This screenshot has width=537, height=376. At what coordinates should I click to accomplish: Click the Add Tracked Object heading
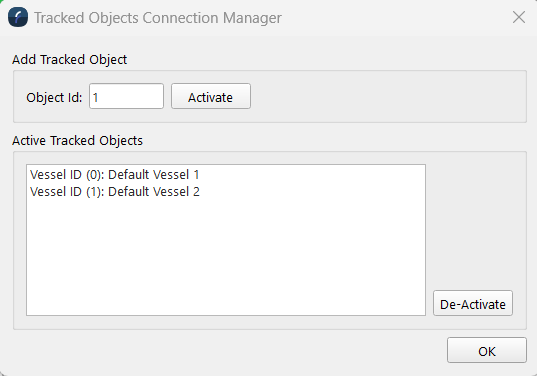[70, 60]
